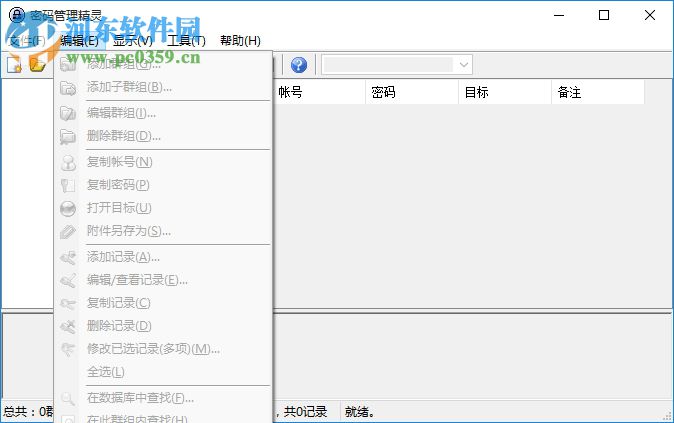Click the 共0记录 status bar text

click(x=305, y=412)
